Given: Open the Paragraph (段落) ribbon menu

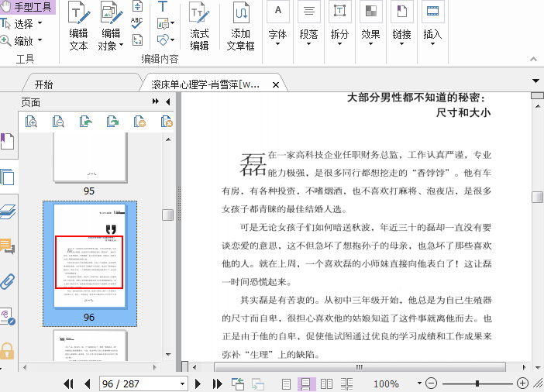Looking at the screenshot, I should point(308,36).
